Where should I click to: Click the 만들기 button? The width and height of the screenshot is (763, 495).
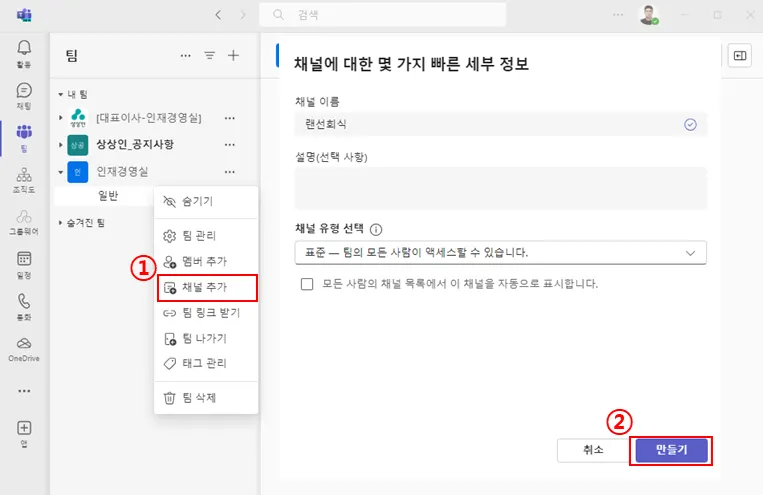tap(672, 450)
